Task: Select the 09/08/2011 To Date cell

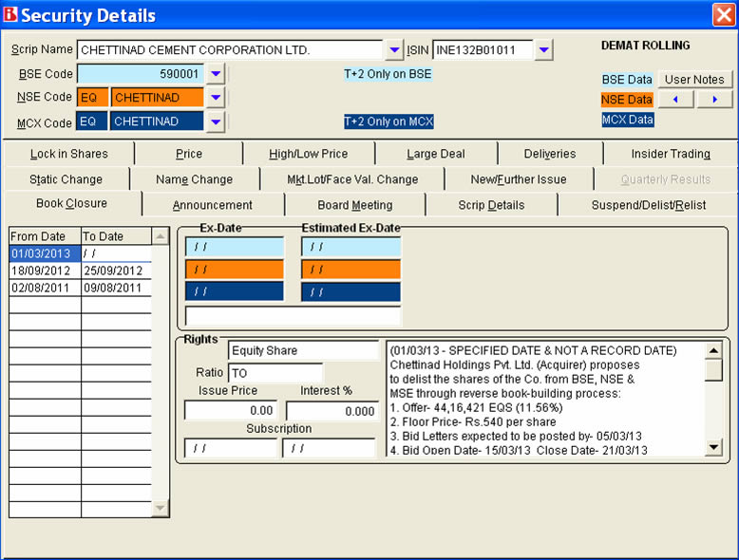Action: coord(117,288)
